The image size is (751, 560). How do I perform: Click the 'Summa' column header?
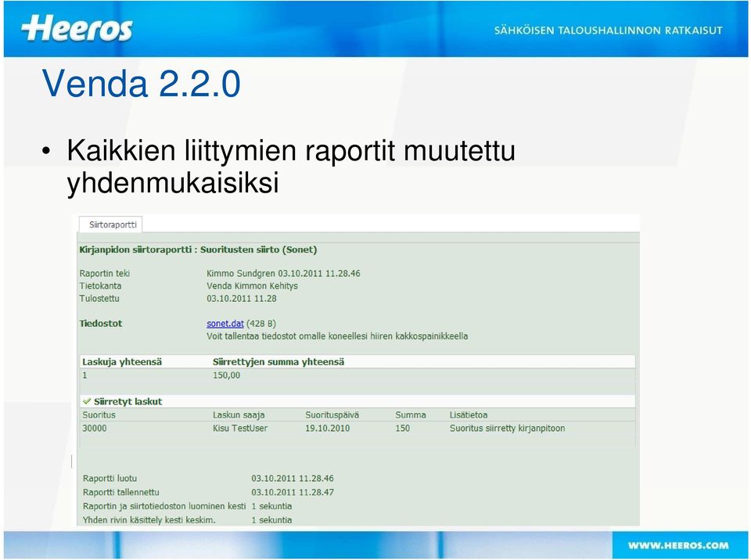coord(411,415)
